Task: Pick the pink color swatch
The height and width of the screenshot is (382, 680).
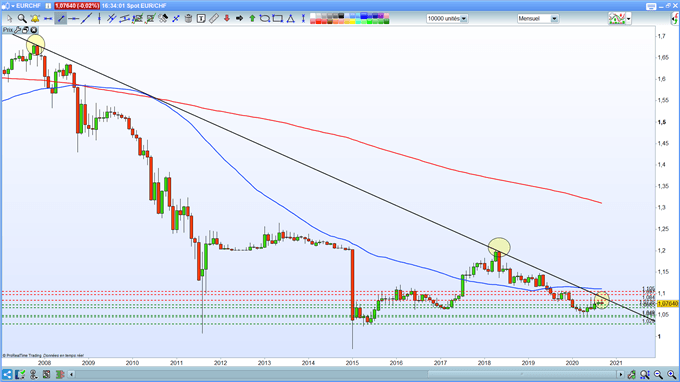Action: tap(386, 16)
